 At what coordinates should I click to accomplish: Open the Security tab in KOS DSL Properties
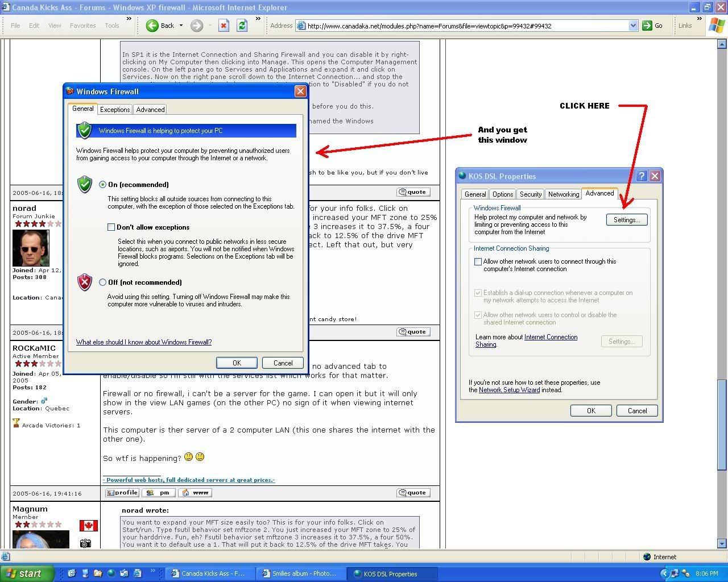531,194
